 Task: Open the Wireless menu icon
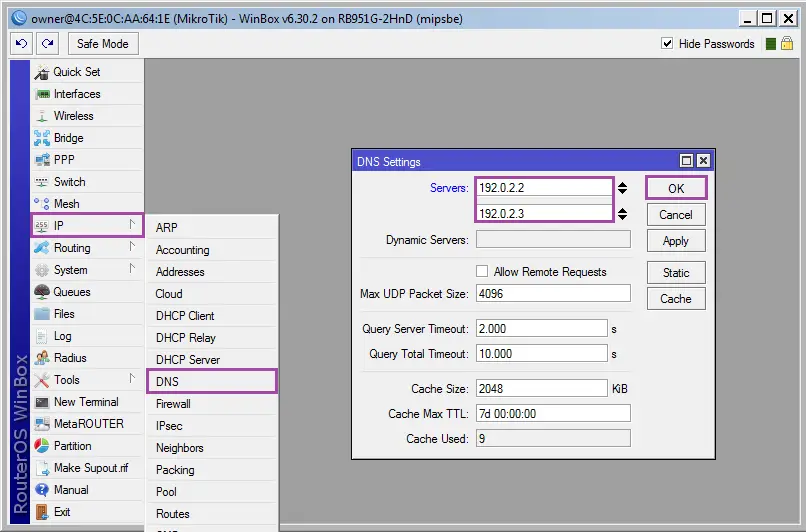42,116
